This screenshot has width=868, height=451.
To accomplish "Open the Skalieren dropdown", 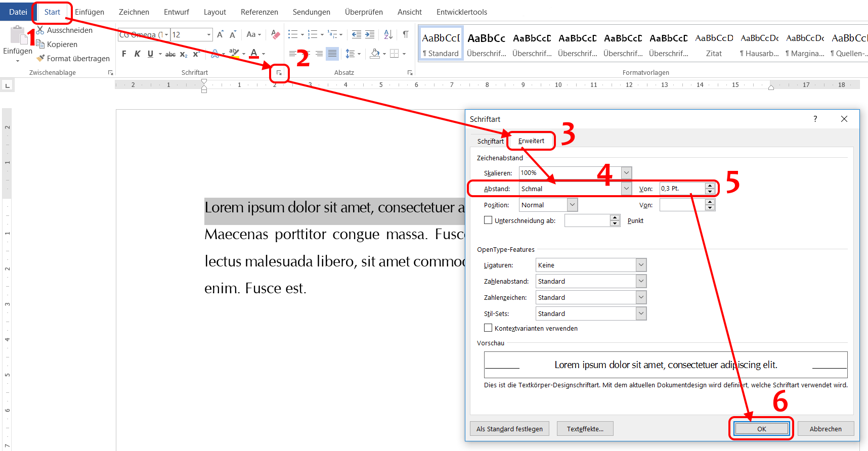I will [x=626, y=173].
